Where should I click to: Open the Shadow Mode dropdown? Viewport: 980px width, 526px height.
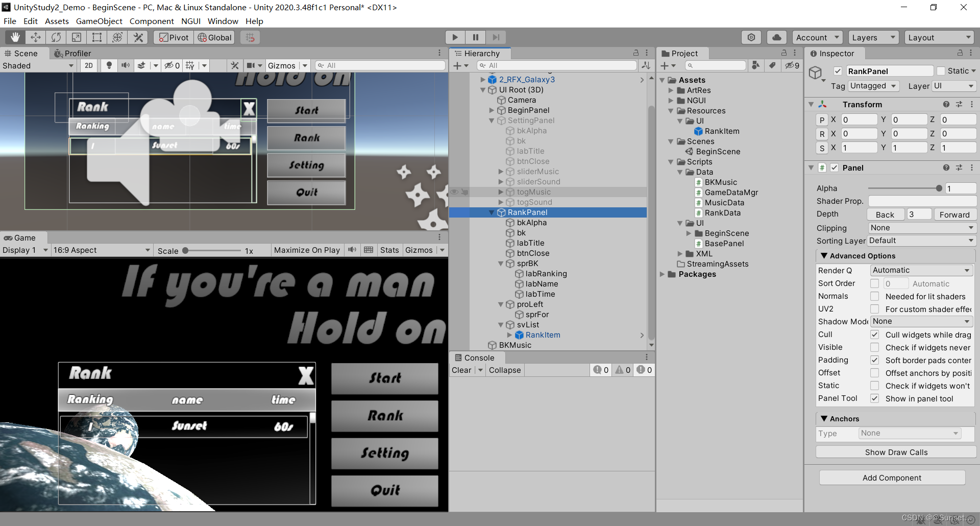[921, 321]
